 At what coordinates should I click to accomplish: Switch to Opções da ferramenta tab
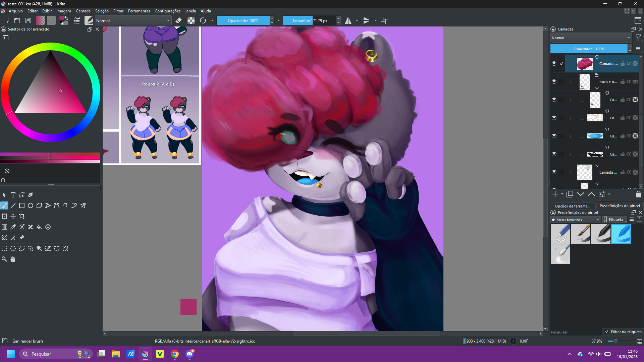[572, 206]
